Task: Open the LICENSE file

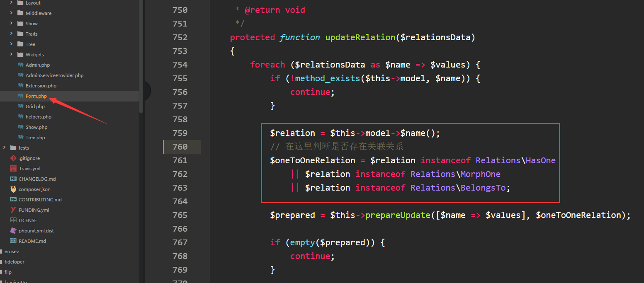Action: pyautogui.click(x=28, y=220)
